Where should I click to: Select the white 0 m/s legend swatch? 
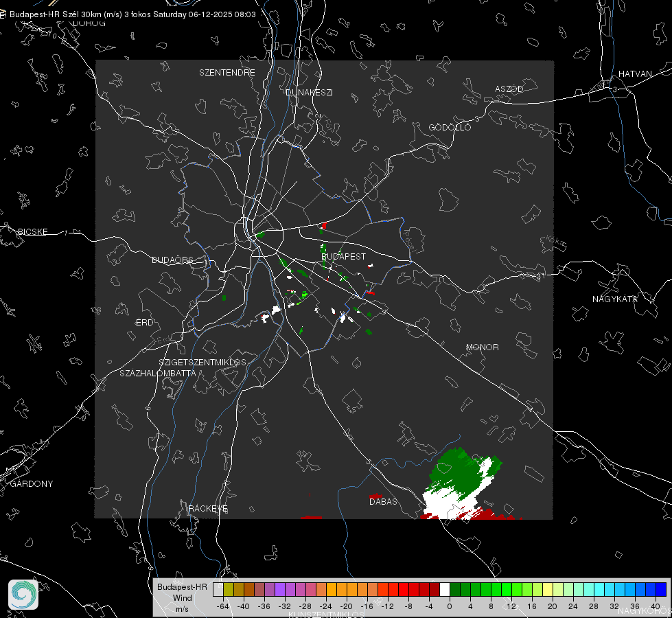point(445,590)
